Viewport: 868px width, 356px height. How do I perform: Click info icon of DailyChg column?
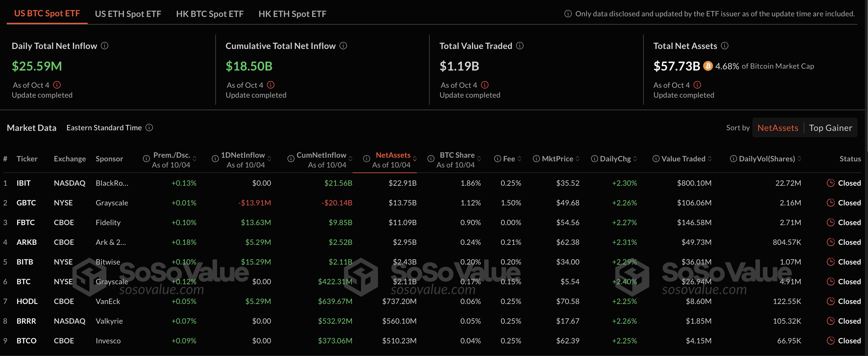click(594, 159)
